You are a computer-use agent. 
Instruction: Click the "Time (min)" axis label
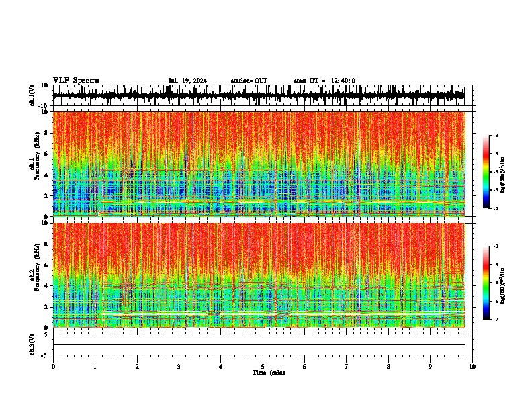pyautogui.click(x=269, y=373)
